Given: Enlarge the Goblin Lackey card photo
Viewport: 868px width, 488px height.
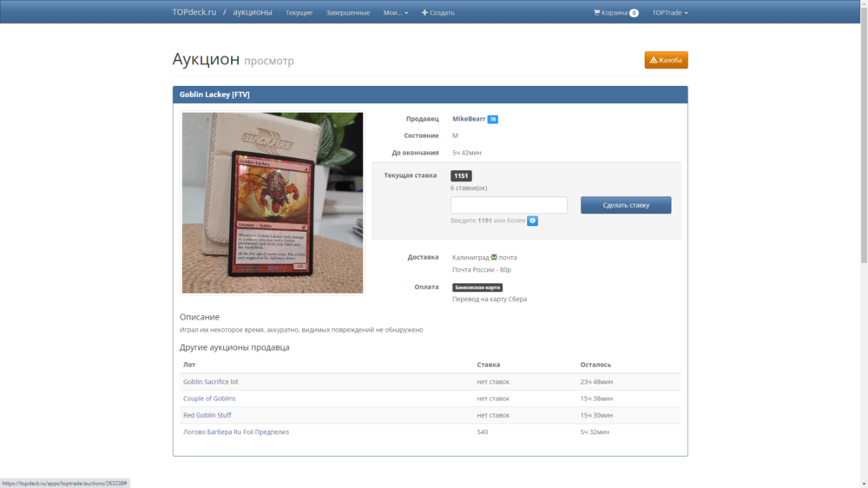Looking at the screenshot, I should tap(273, 202).
